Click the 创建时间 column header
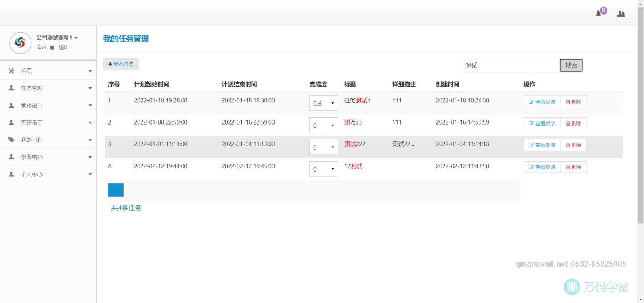 (x=448, y=84)
